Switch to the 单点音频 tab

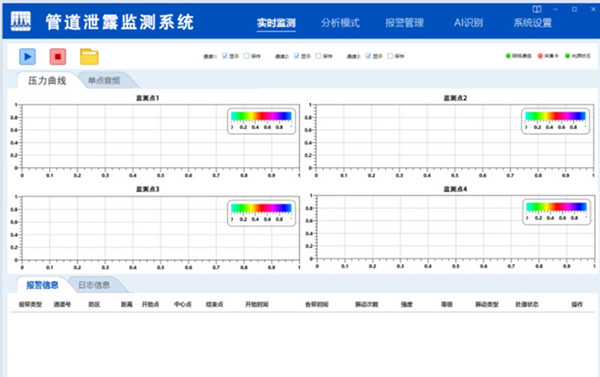pyautogui.click(x=104, y=80)
